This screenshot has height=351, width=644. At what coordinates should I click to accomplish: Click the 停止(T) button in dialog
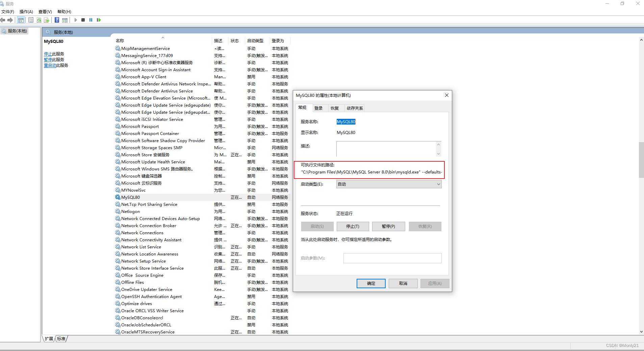pos(353,226)
